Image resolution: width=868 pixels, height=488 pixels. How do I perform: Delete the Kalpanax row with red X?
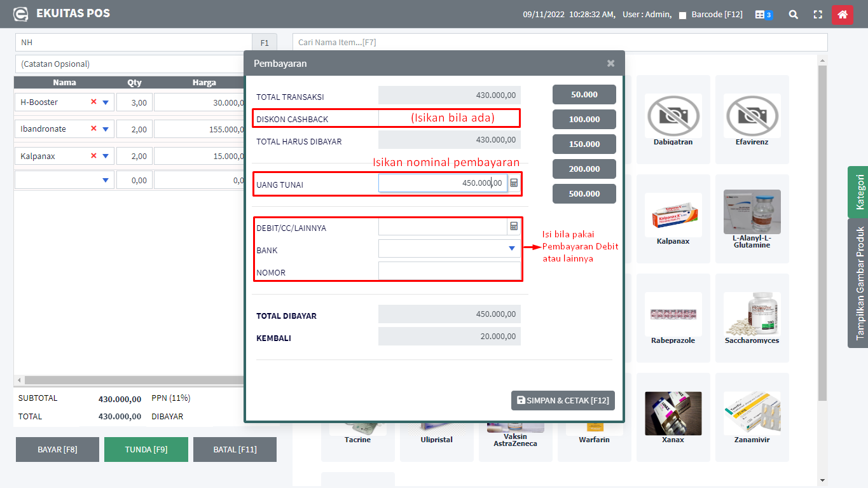point(93,156)
